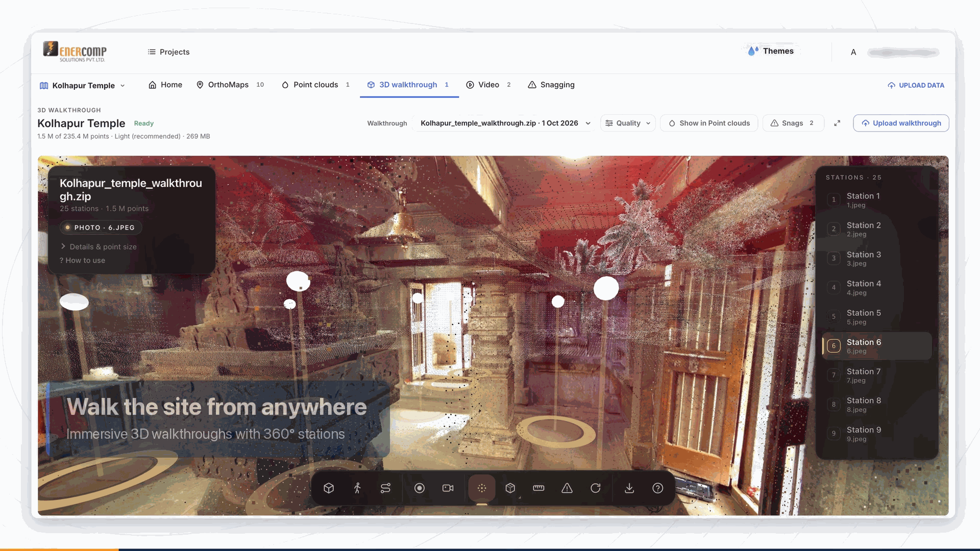980x551 pixels.
Task: Jump to Station 7 in list
Action: point(877,375)
